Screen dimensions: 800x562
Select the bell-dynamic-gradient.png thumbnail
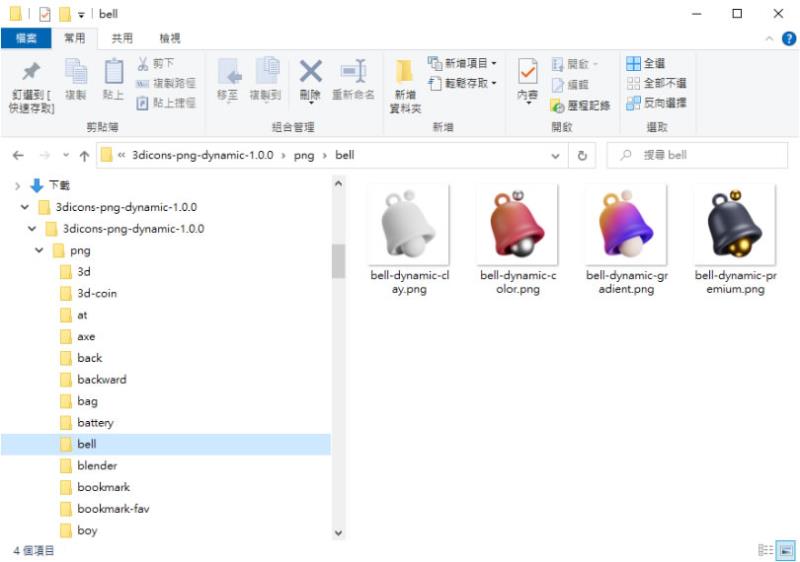[x=626, y=224]
